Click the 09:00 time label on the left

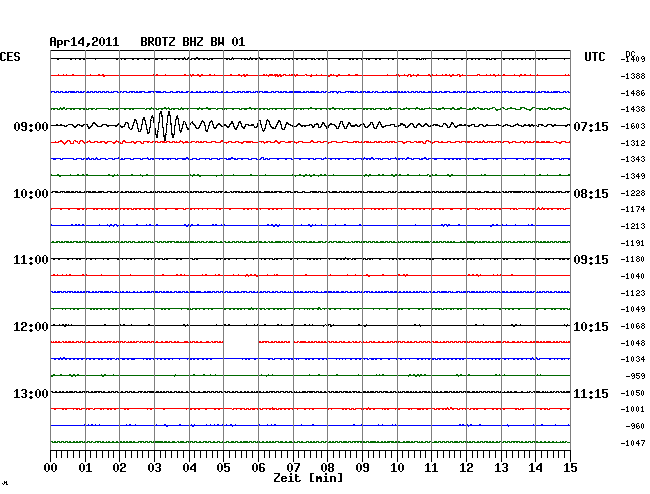point(31,127)
